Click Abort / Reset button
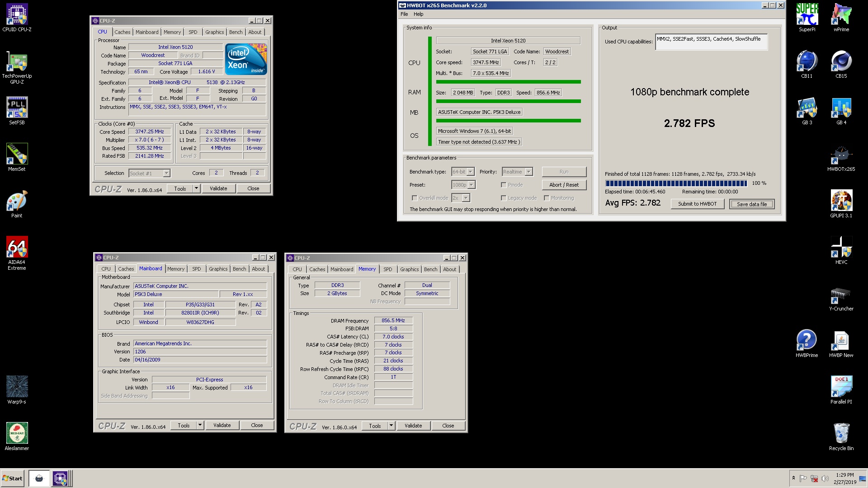 [564, 185]
